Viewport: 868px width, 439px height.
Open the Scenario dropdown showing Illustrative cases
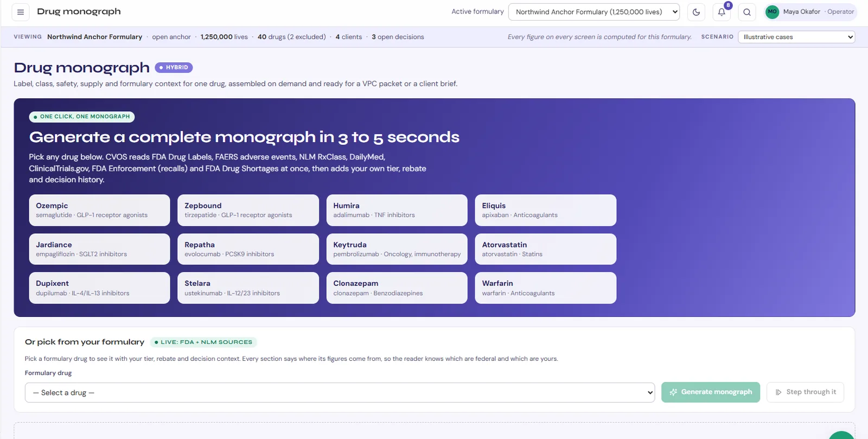point(796,37)
